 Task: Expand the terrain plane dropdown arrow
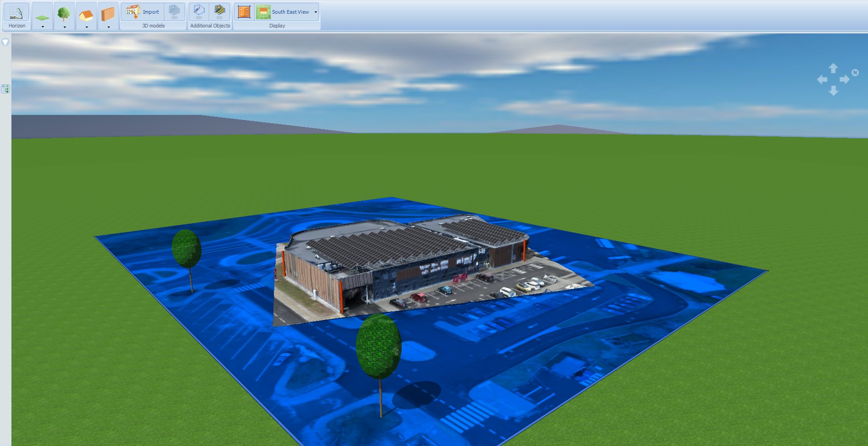point(43,27)
